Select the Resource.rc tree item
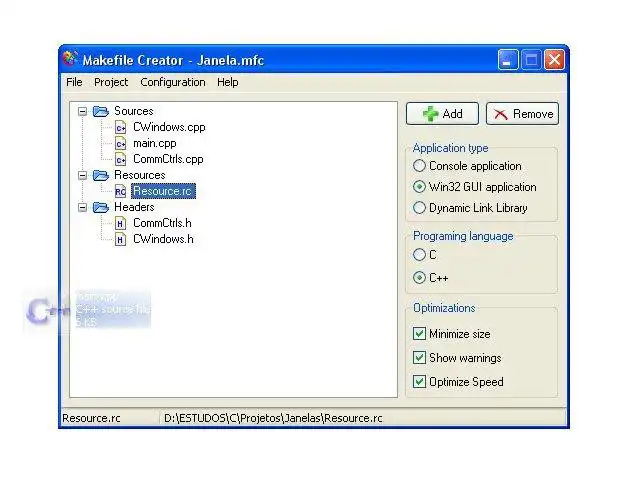 [163, 191]
